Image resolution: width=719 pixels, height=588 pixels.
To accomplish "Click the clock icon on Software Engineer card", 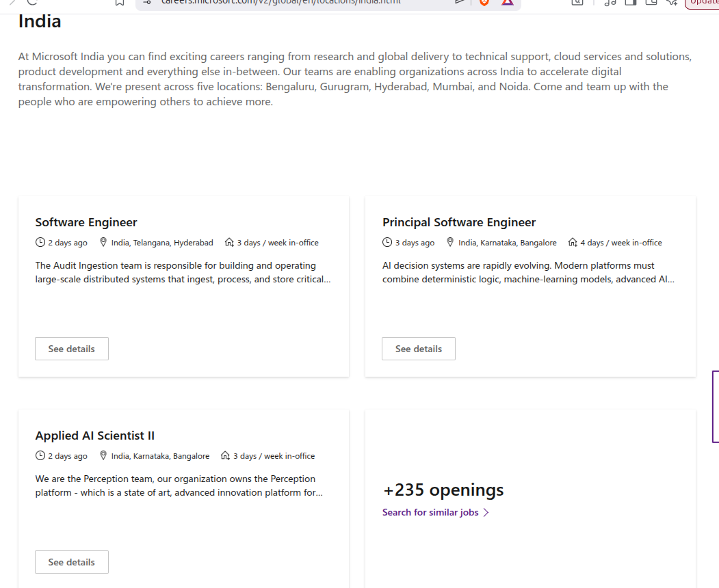I will (x=40, y=242).
